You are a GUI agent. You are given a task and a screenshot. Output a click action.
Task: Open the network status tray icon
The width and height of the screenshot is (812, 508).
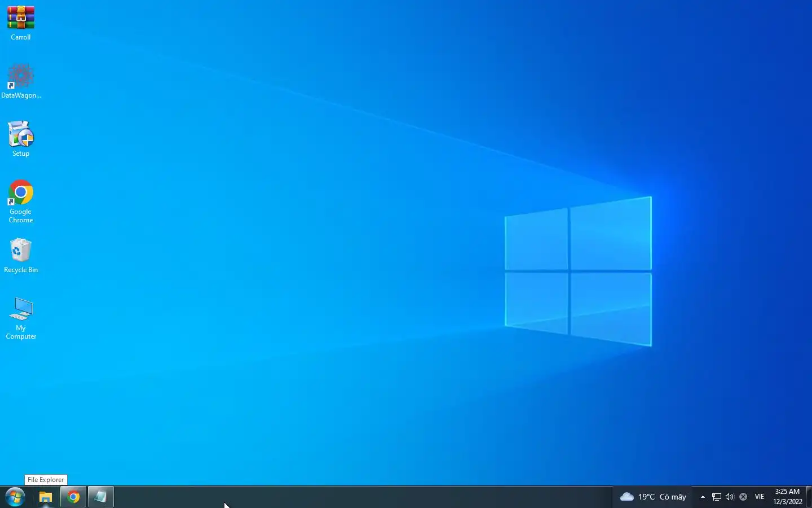point(717,497)
